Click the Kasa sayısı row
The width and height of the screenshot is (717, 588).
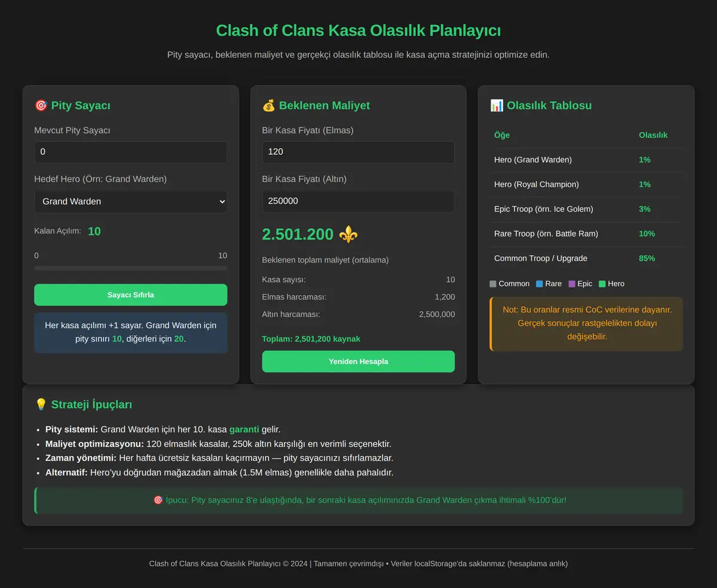(358, 280)
